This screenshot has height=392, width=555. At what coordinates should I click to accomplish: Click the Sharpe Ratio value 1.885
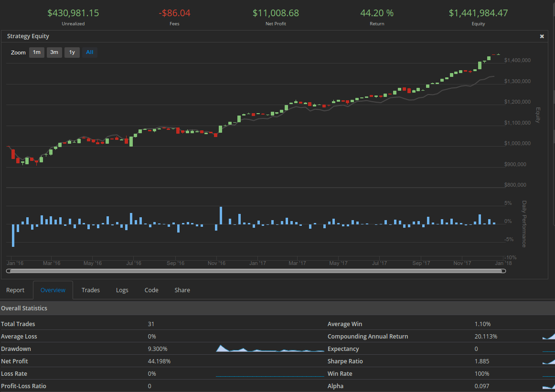482,361
